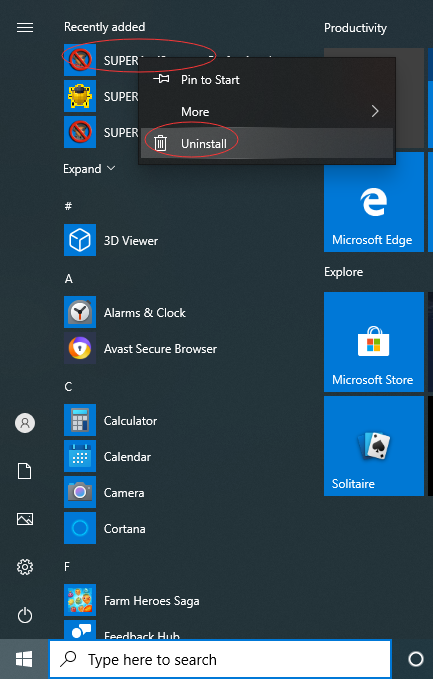
Task: Open the Calculator app icon
Action: pyautogui.click(x=80, y=420)
